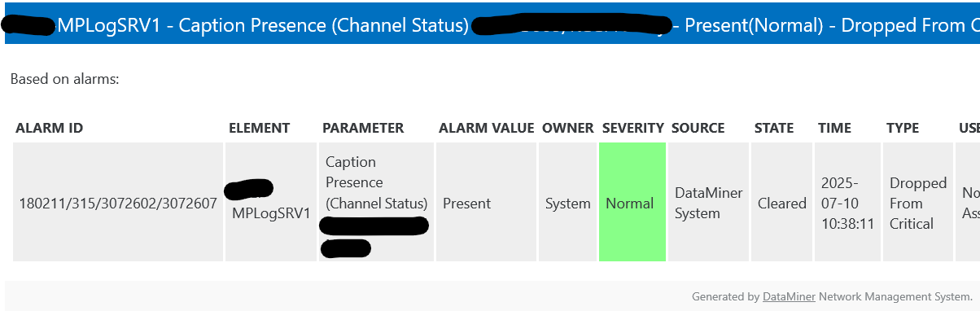Screen dimensions: 980x311
Task: Click the Present alarm value cell
Action: [486, 203]
